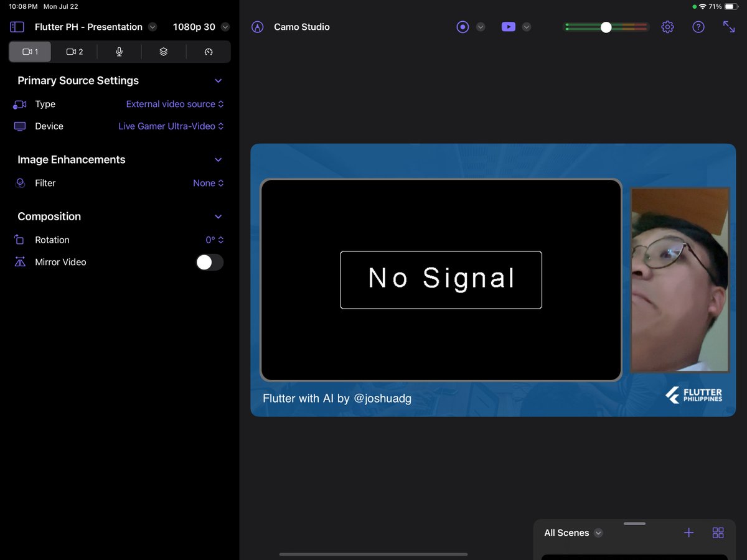The image size is (747, 560).
Task: Open the All Scenes dropdown
Action: click(x=573, y=533)
